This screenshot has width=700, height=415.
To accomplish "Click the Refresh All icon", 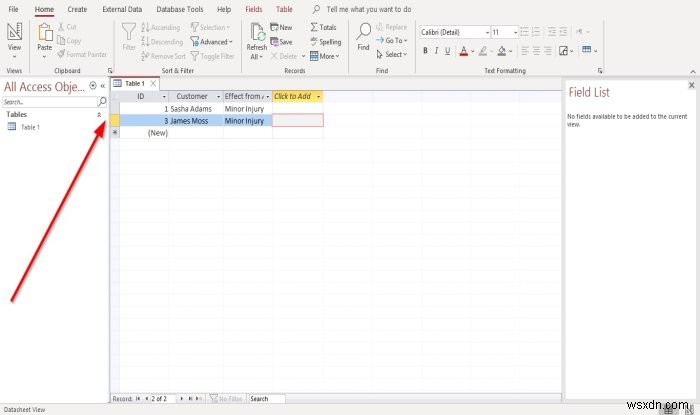I will (257, 32).
